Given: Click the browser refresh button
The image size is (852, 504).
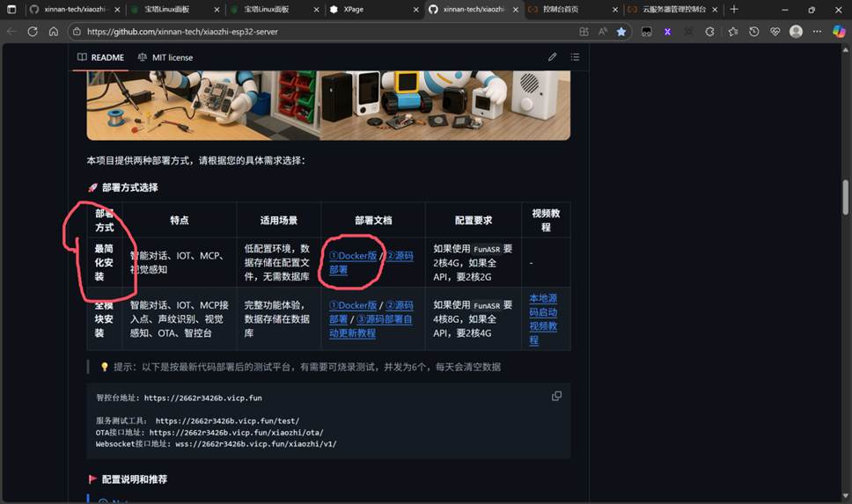Looking at the screenshot, I should click(33, 31).
